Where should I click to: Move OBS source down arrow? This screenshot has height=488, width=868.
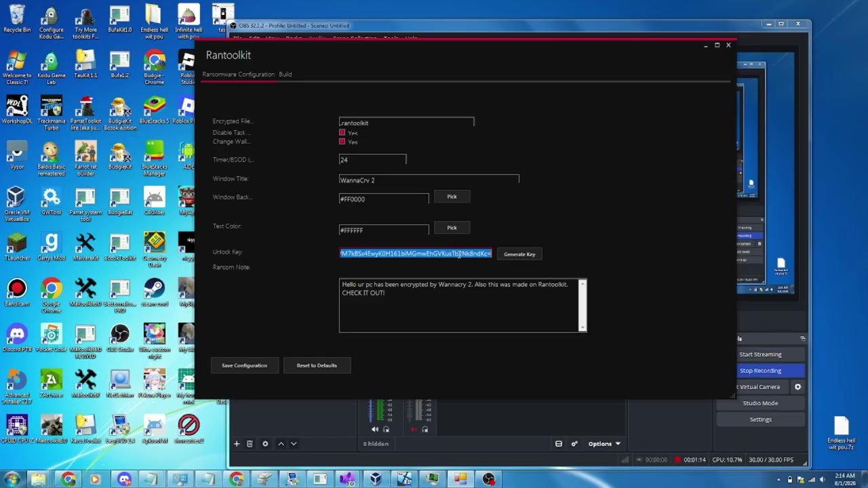pyautogui.click(x=294, y=444)
